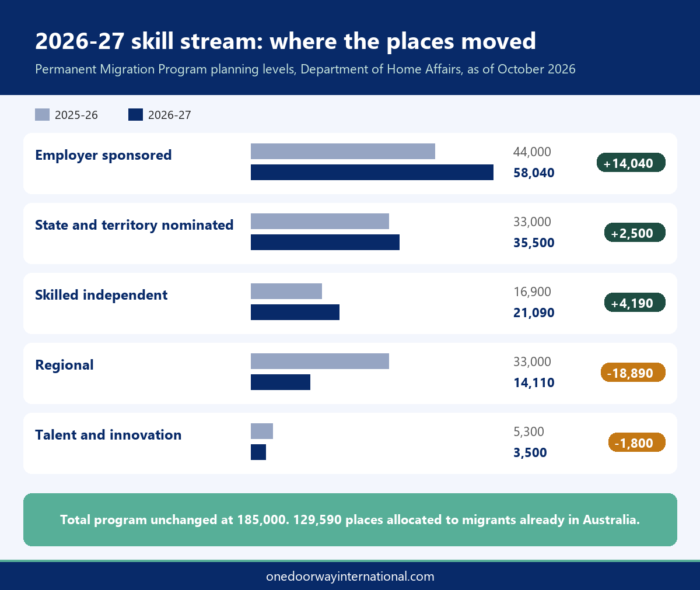Click the Skilled independent 2025-26 light bar
This screenshot has width=700, height=590.
286,292
